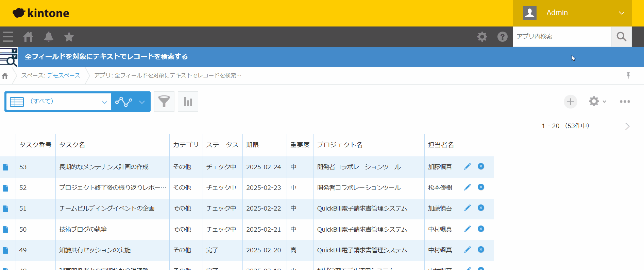
Task: Focus the アプリ内検索 search field
Action: point(562,37)
